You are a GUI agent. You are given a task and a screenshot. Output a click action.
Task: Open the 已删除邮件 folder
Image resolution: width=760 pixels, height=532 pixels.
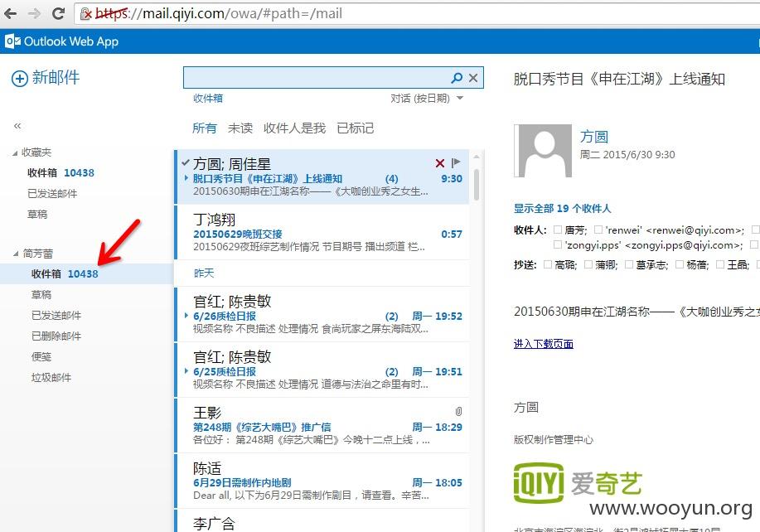pos(56,336)
